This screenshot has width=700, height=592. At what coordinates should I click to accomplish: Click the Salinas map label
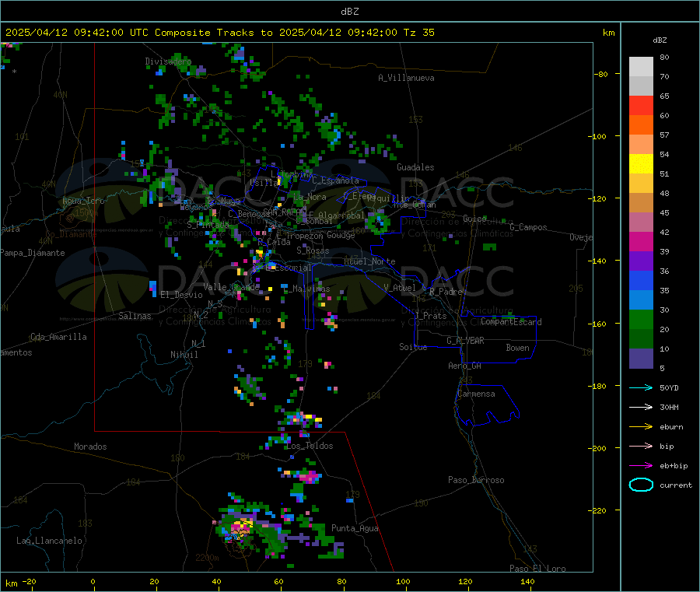[135, 316]
